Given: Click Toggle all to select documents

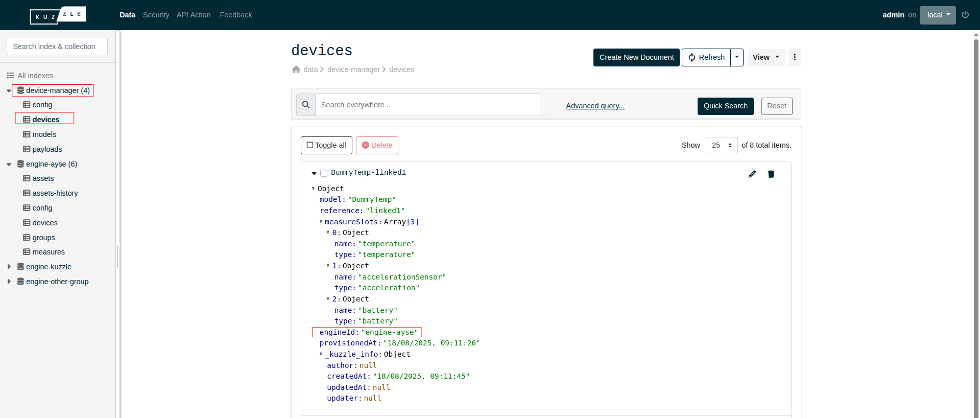Looking at the screenshot, I should pyautogui.click(x=326, y=145).
